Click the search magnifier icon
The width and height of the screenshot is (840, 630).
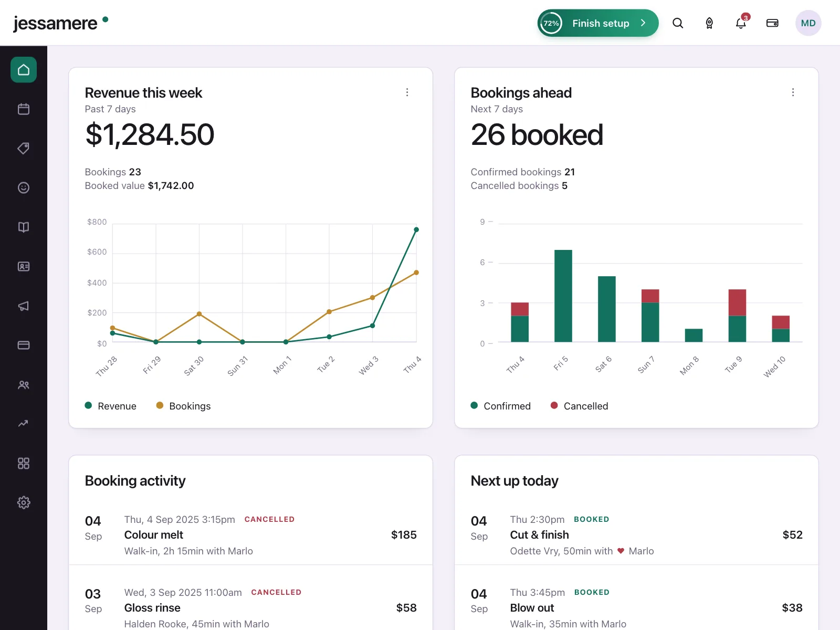(x=678, y=23)
